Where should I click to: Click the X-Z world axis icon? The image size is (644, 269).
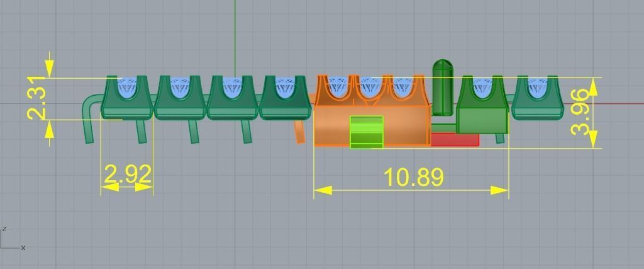(x=14, y=239)
